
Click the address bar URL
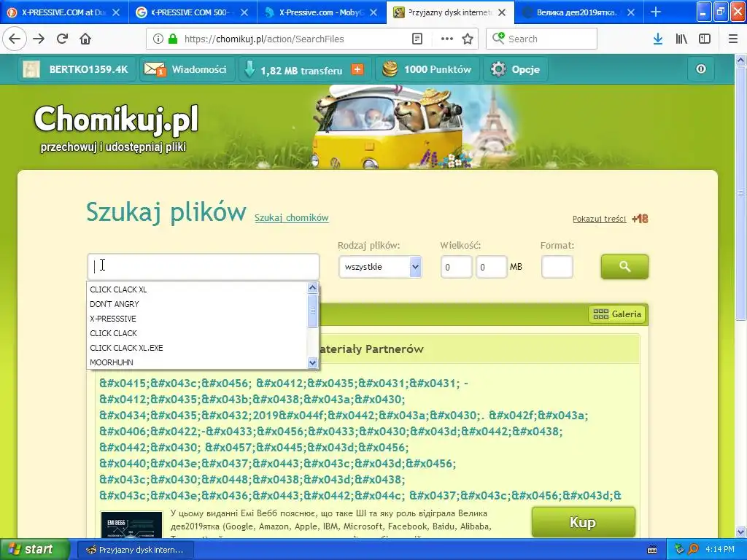pyautogui.click(x=264, y=39)
